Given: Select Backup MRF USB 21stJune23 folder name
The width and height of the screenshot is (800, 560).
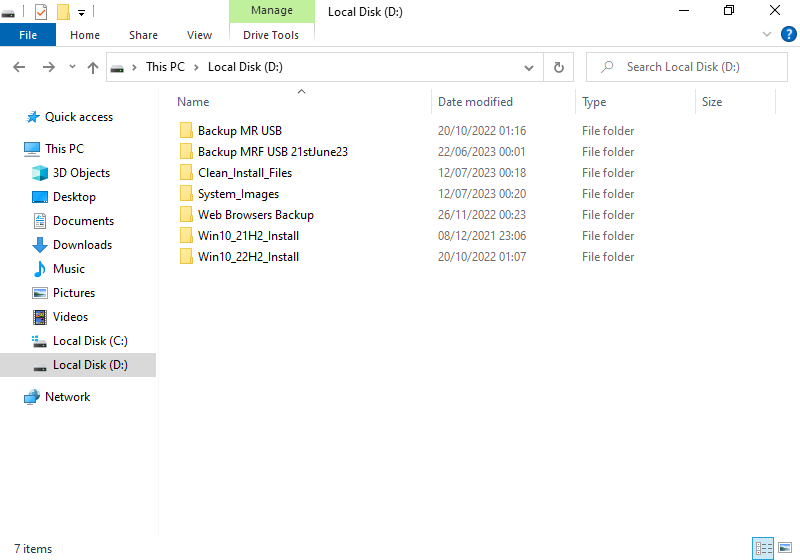Looking at the screenshot, I should (273, 151).
